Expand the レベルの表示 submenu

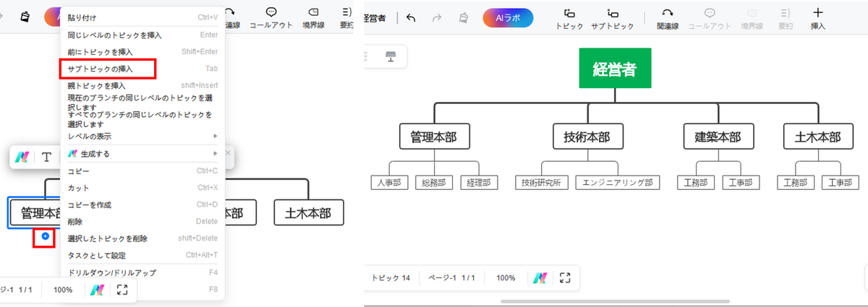[142, 136]
